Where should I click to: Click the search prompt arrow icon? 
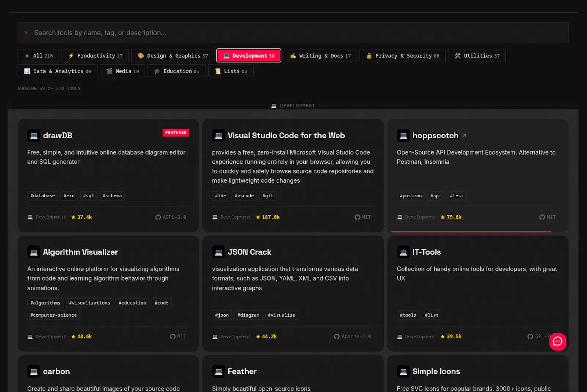coord(26,33)
